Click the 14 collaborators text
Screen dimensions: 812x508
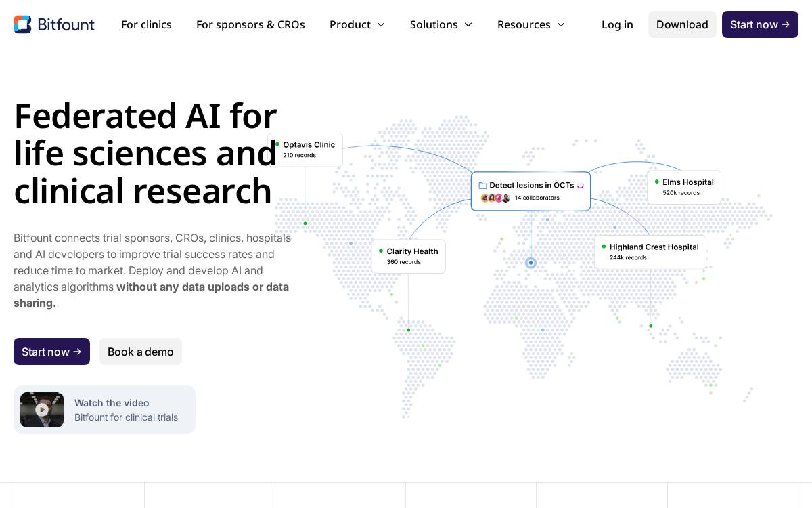point(537,198)
